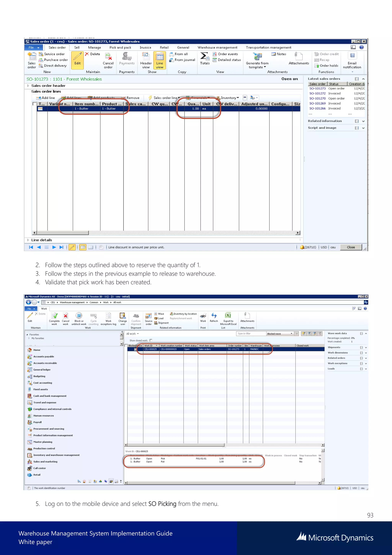392x555 pixels.
Task: Click From journal copy option
Action: pyautogui.click(x=182, y=60)
